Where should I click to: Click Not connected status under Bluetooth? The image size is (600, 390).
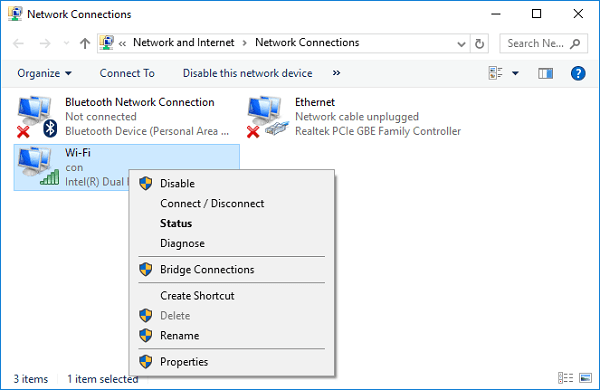(101, 116)
